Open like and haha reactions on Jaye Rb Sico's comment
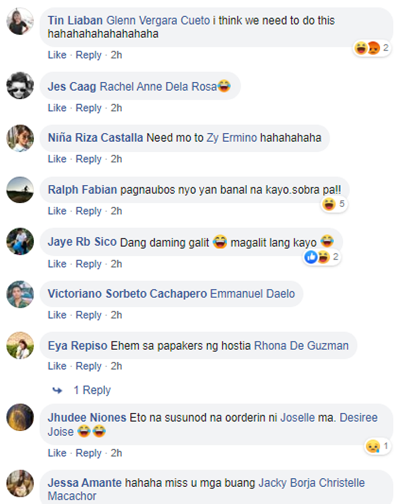 pos(321,257)
